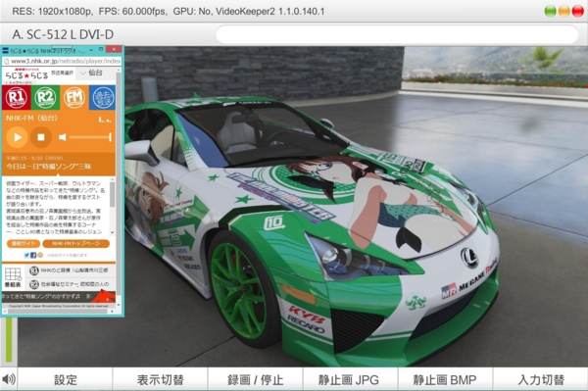Select the FM radio station icon
This screenshot has width=588, height=391.
74,97
